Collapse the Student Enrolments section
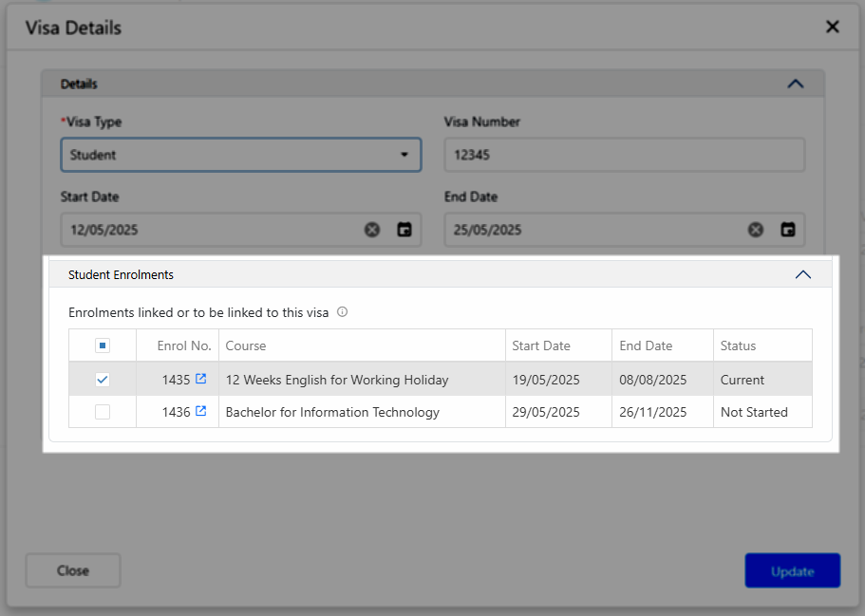Image resolution: width=865 pixels, height=616 pixels. (802, 274)
